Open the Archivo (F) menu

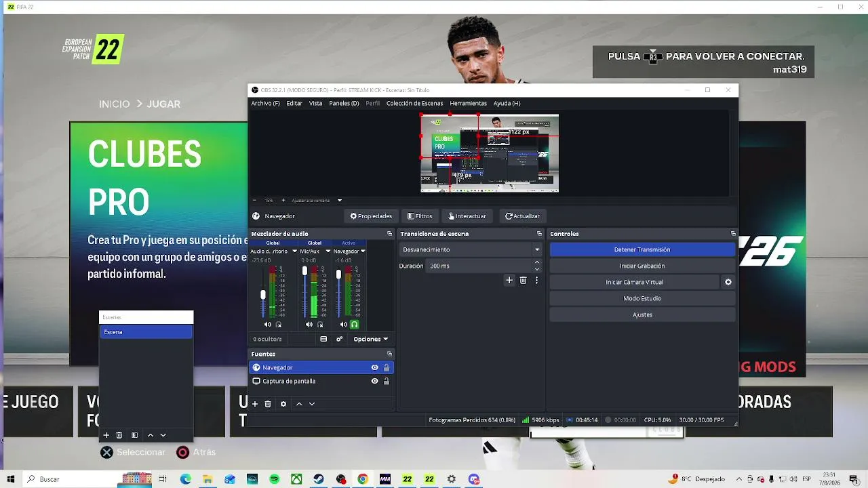coord(265,103)
